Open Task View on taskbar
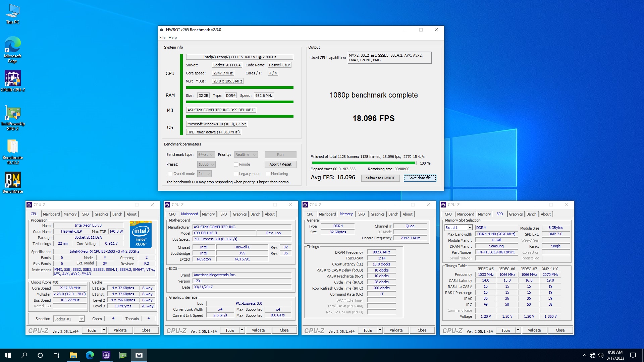Viewport: 644px width, 362px height. click(x=56, y=355)
